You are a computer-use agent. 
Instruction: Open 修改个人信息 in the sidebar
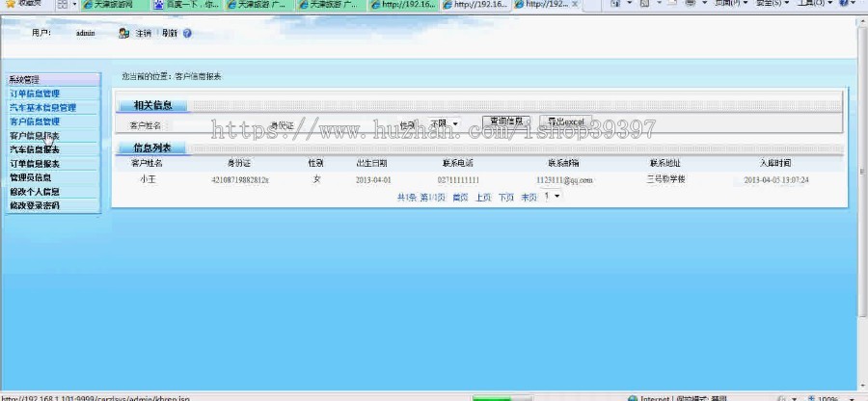pos(35,192)
